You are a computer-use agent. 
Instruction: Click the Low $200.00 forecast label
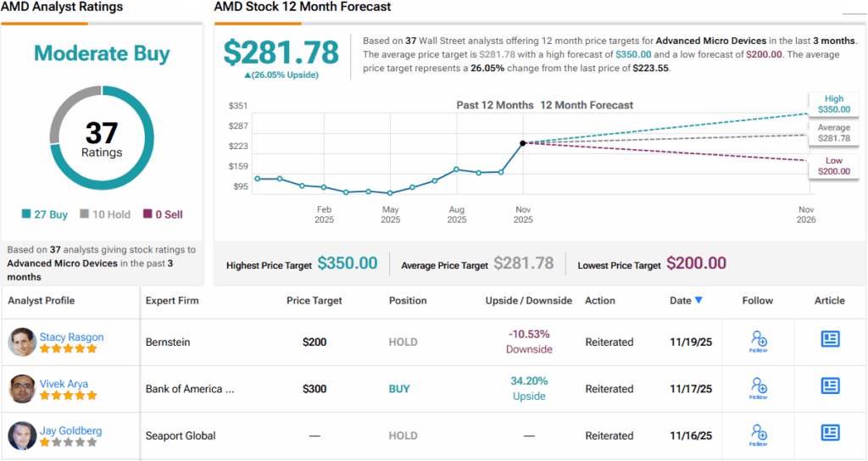coord(834,166)
